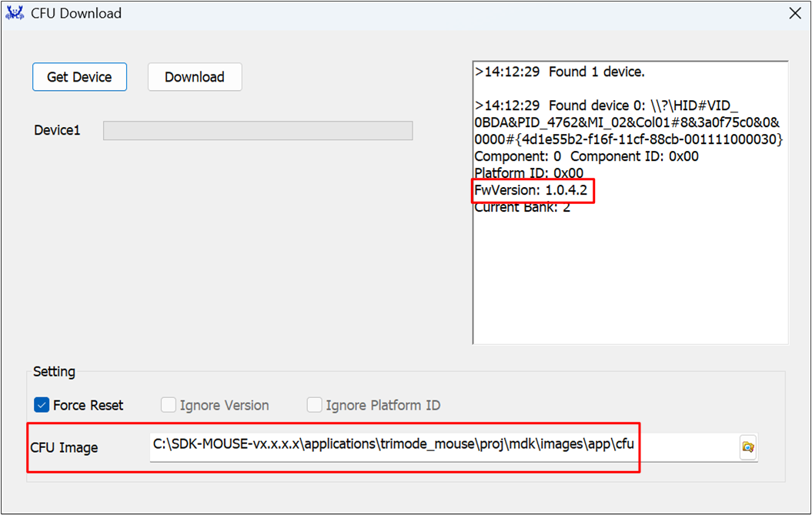The width and height of the screenshot is (812, 515).
Task: Click the Setting group header
Action: pos(54,372)
